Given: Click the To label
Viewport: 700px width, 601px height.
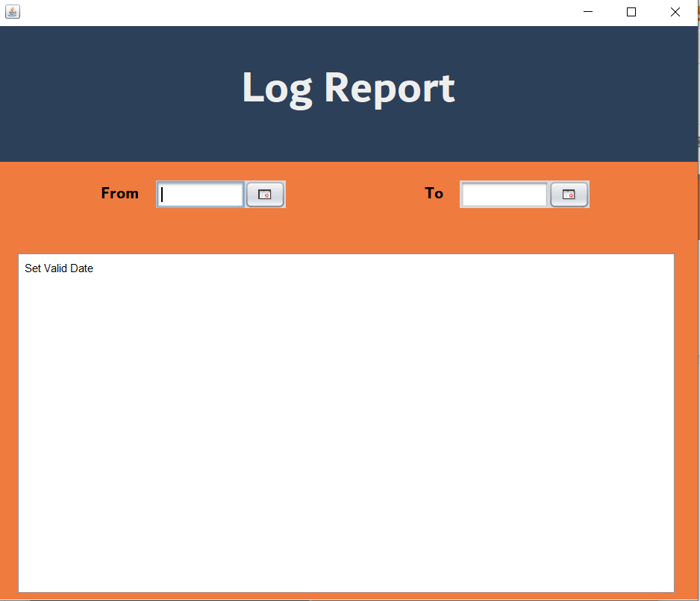Looking at the screenshot, I should [x=434, y=193].
